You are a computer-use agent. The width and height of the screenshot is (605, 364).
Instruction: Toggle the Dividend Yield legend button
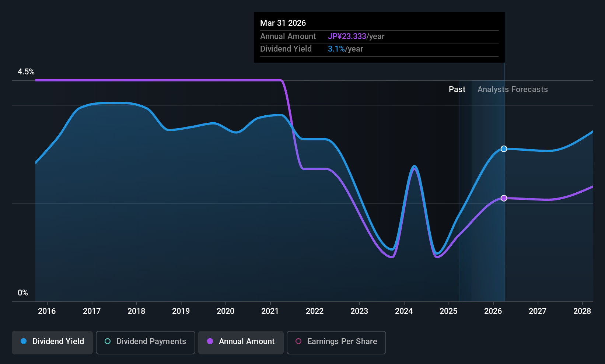[52, 343]
